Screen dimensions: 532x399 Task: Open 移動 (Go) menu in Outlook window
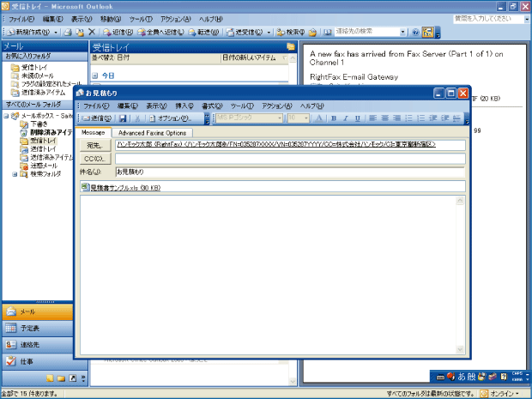pos(111,19)
